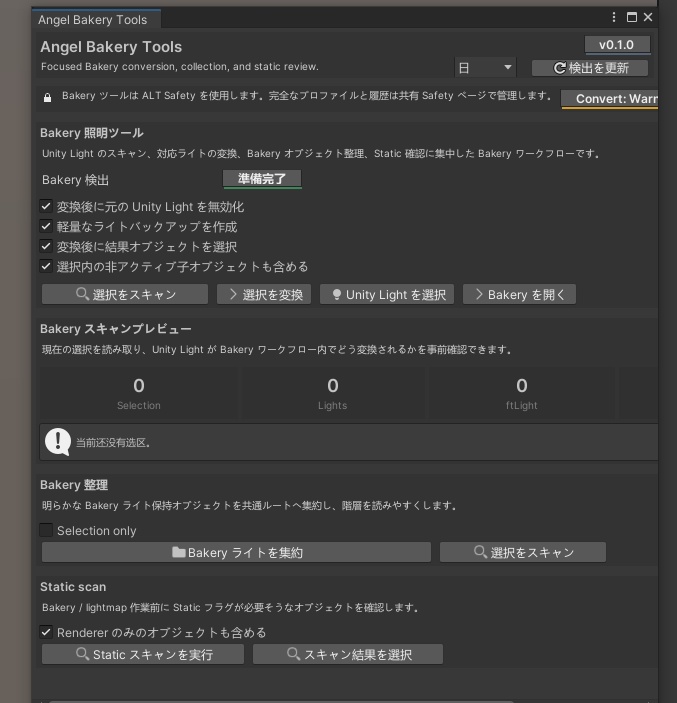Click the Convert: Warn safety button
This screenshot has height=703, width=677.
coord(610,99)
